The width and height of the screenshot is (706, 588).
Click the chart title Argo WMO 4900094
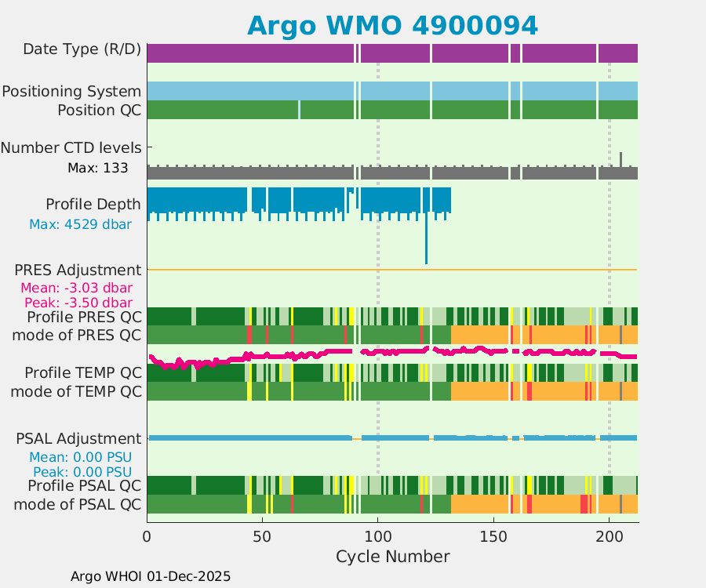(392, 25)
